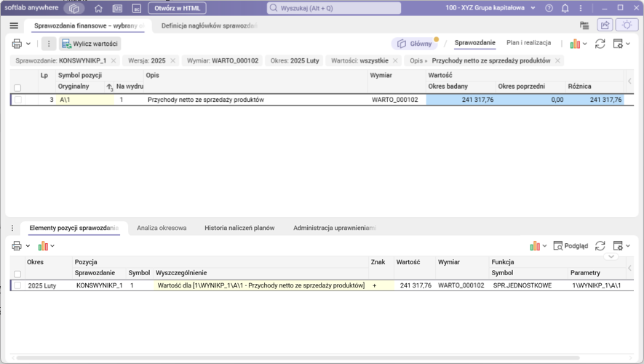
Task: Toggle the light theme icon in tab bar
Action: [x=627, y=25]
